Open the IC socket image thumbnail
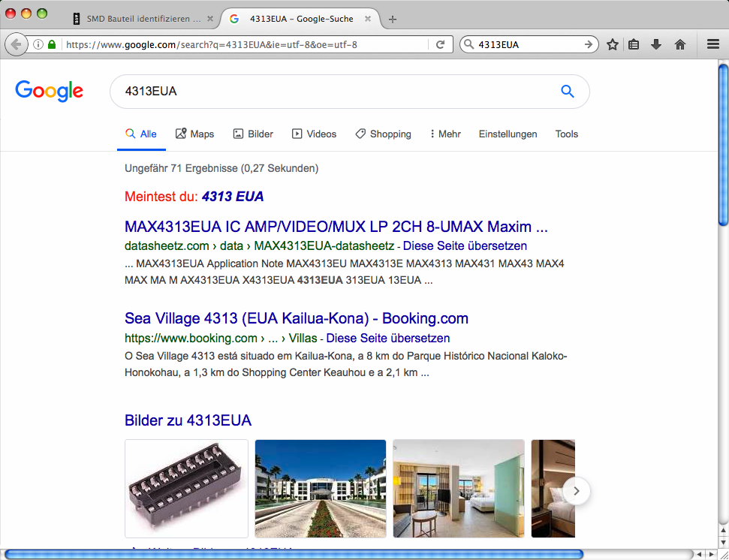 186,489
